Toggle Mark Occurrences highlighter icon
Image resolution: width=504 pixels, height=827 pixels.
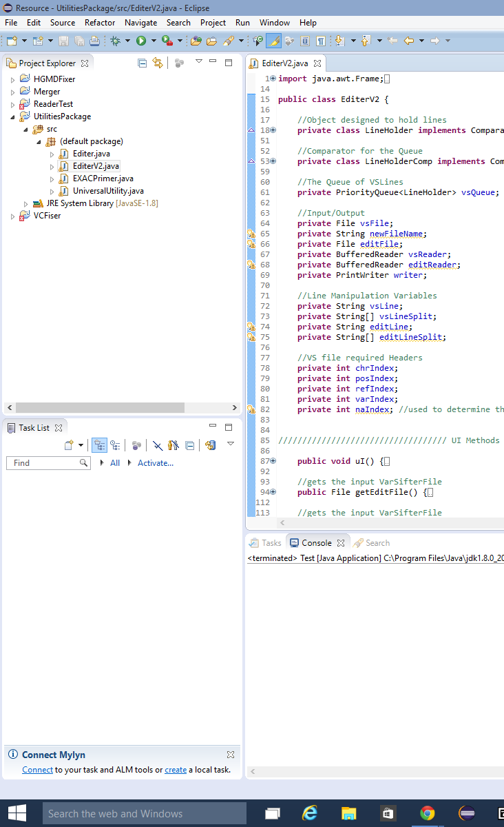(273, 41)
